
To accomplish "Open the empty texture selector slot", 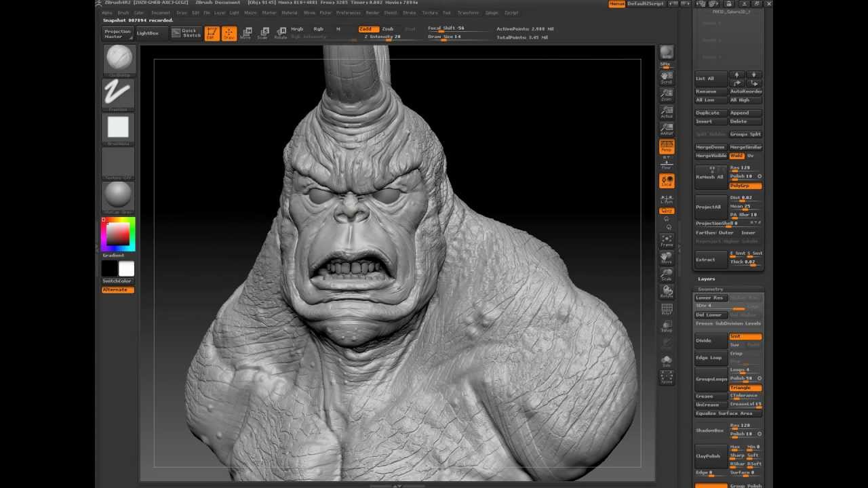I will (118, 163).
